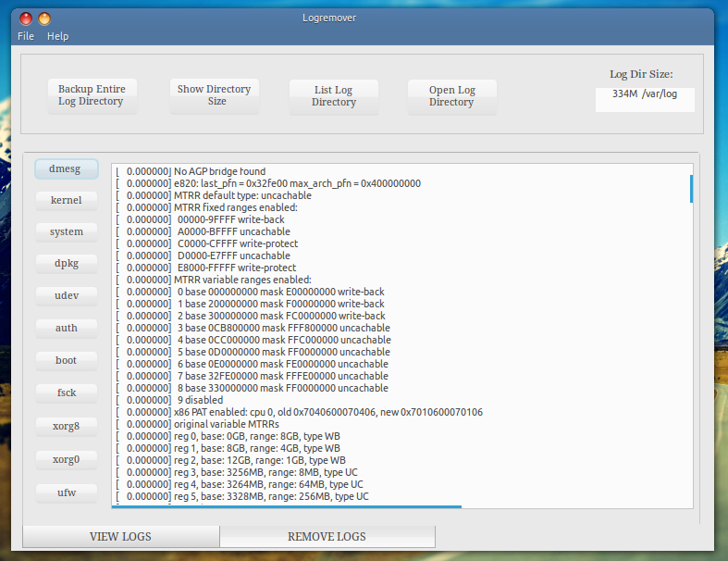Click the '7 base 32FE00000' line

[253, 377]
